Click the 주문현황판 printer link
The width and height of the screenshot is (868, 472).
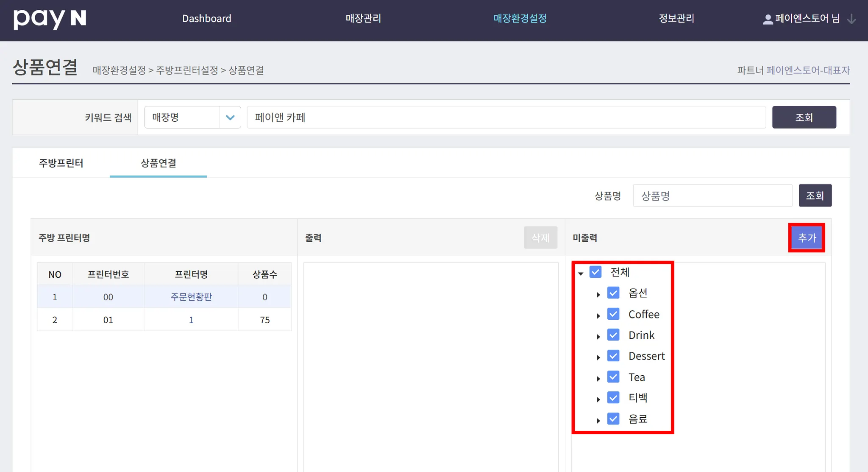tap(191, 297)
